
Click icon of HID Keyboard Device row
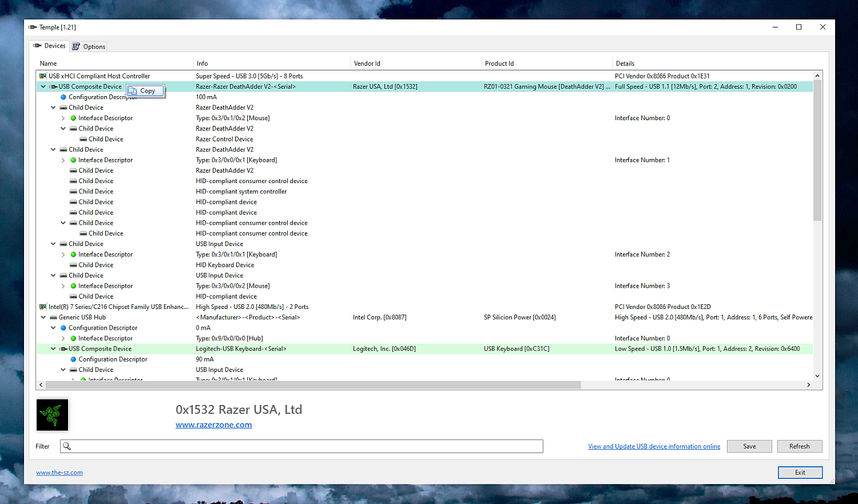73,265
